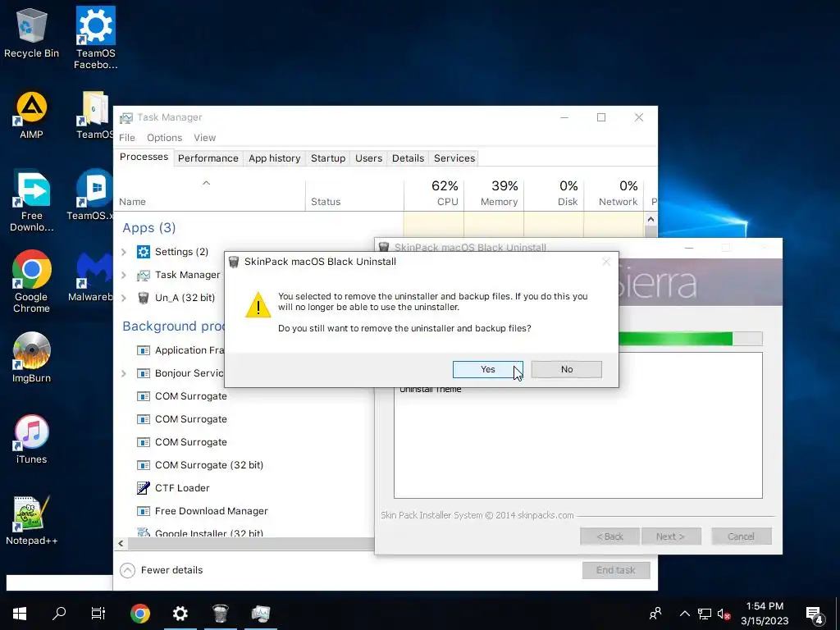Open the Recycle Bin desktop icon
840x630 pixels.
click(x=31, y=33)
